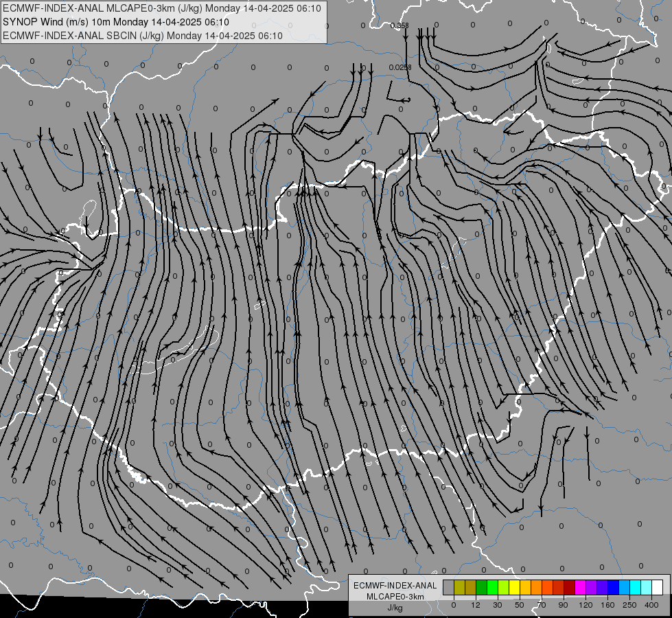This screenshot has width=672, height=618.
Task: Click the 250 tick value on the color scale
Action: click(629, 605)
